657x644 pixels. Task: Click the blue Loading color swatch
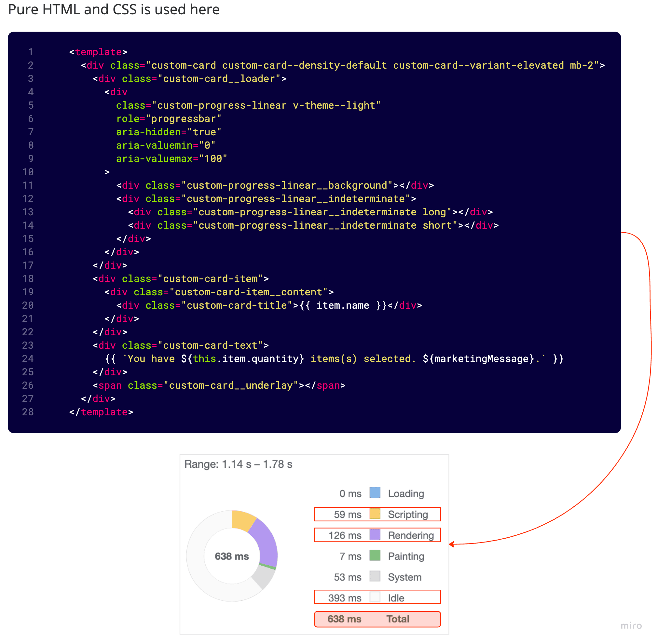click(375, 493)
